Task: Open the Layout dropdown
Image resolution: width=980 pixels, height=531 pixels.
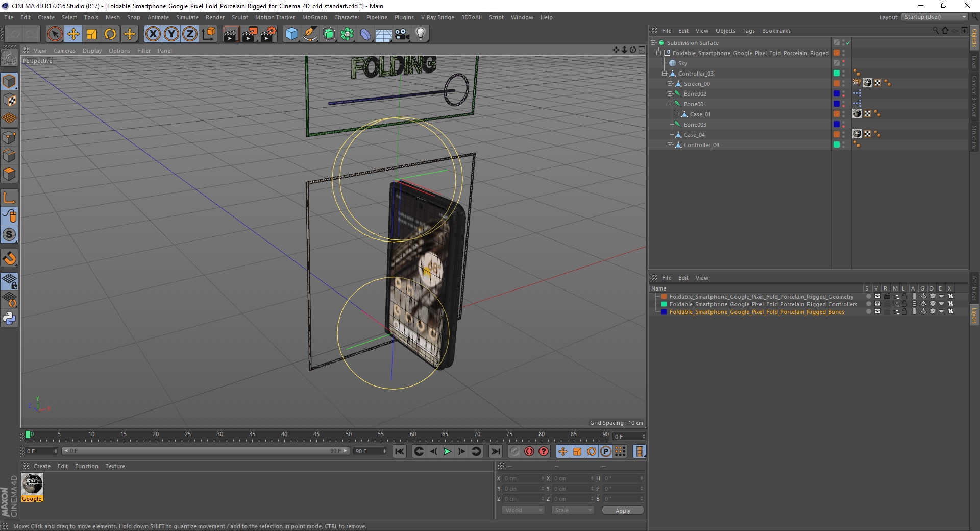Action: click(x=935, y=17)
